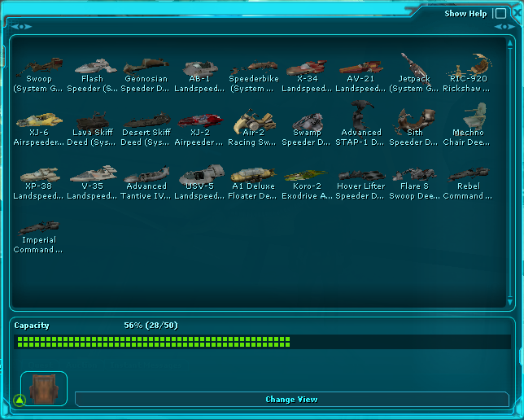524x420 pixels.
Task: Open the container thumbnail at bottom left
Action: pos(44,388)
